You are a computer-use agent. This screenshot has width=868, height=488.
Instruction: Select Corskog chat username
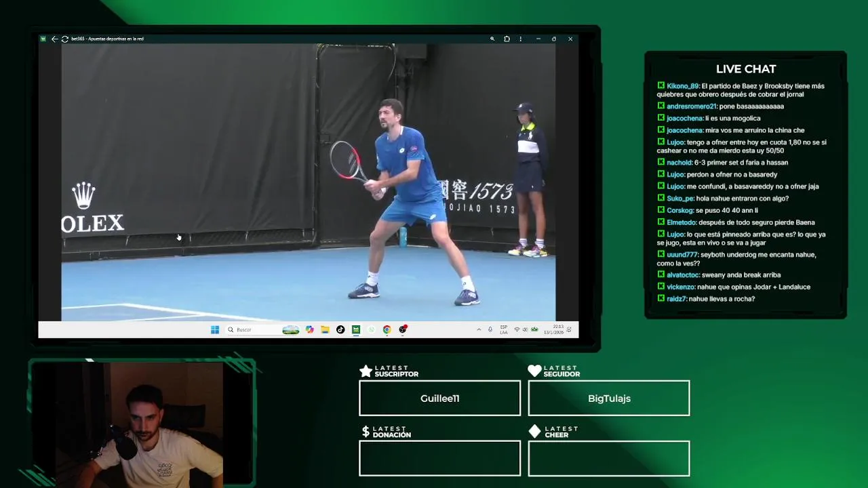click(x=679, y=211)
